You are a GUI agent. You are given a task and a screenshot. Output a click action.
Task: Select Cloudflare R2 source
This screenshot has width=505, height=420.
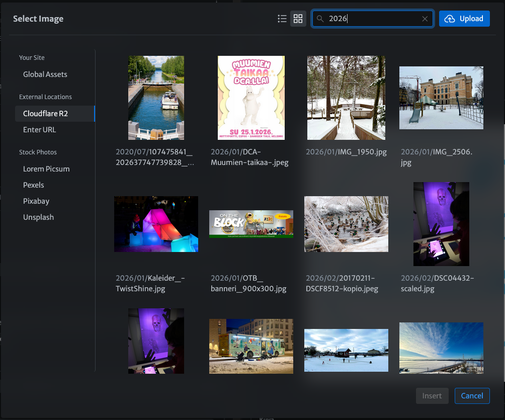click(x=45, y=114)
